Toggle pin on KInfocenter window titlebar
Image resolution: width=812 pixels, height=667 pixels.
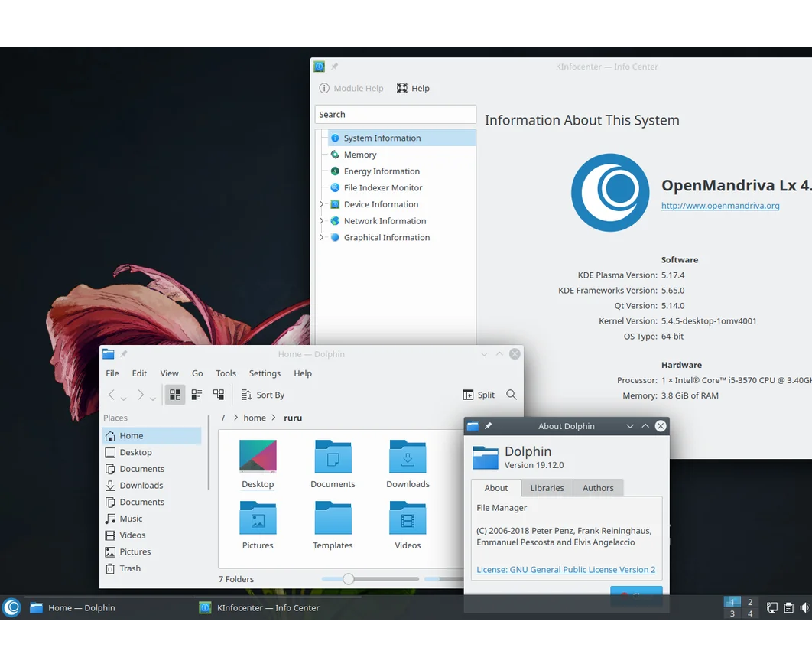(x=335, y=67)
